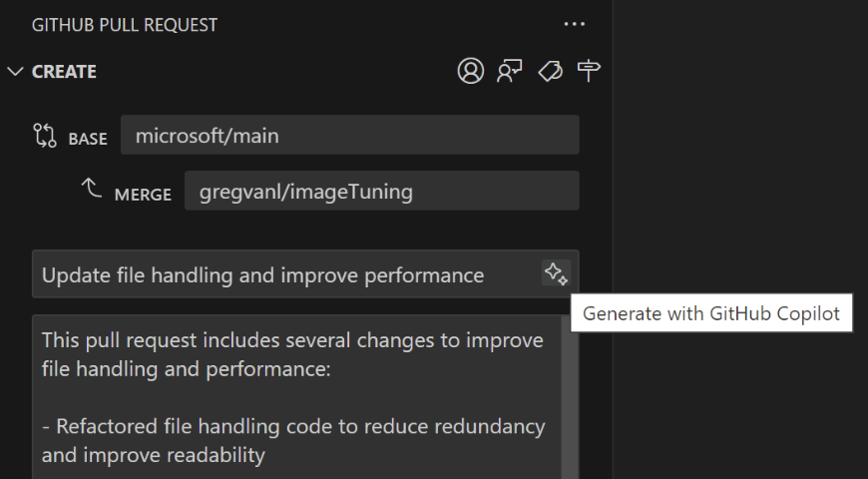Click the git compare icon beside BASE
The width and height of the screenshot is (868, 479).
tap(45, 136)
